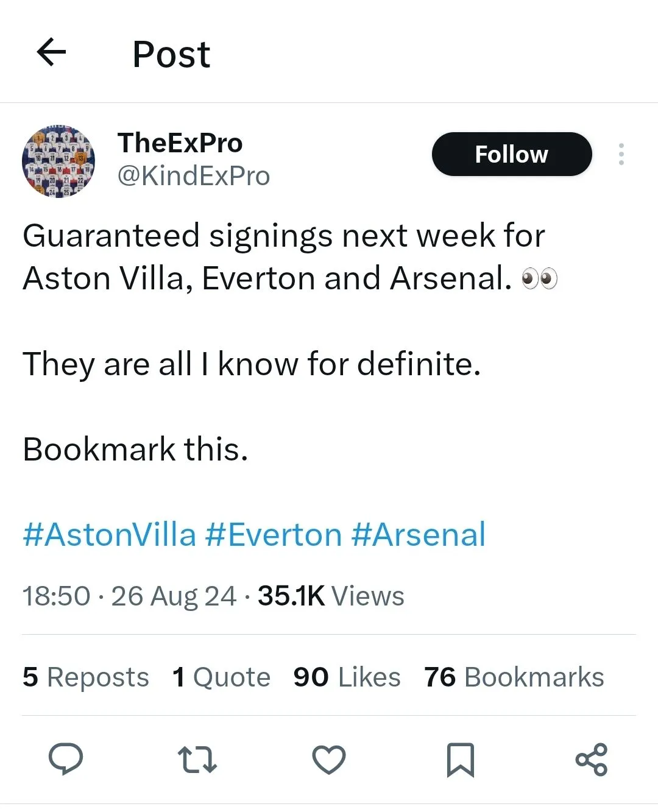
Task: Tap the back arrow icon
Action: 52,52
